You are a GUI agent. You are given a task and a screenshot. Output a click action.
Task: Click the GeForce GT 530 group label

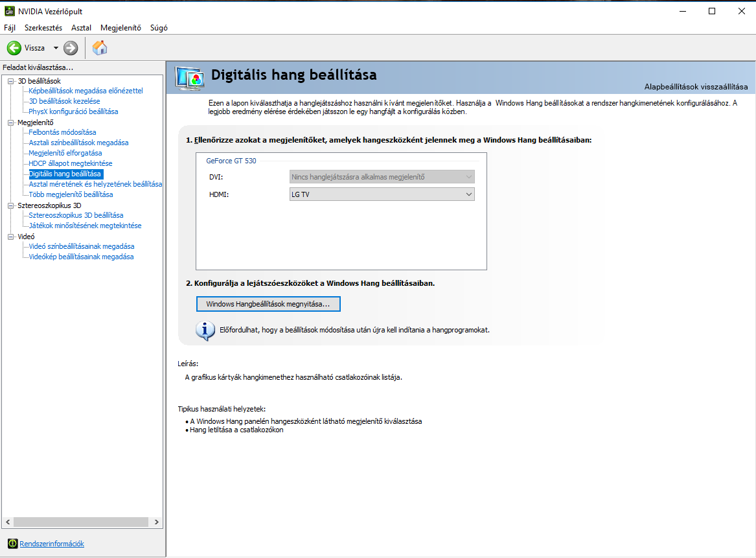(x=231, y=161)
